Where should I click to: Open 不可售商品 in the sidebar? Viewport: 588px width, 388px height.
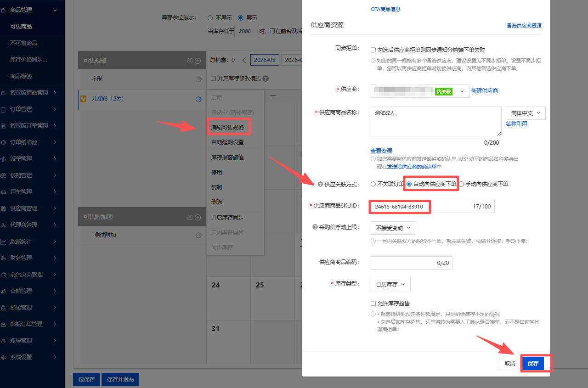tap(24, 43)
